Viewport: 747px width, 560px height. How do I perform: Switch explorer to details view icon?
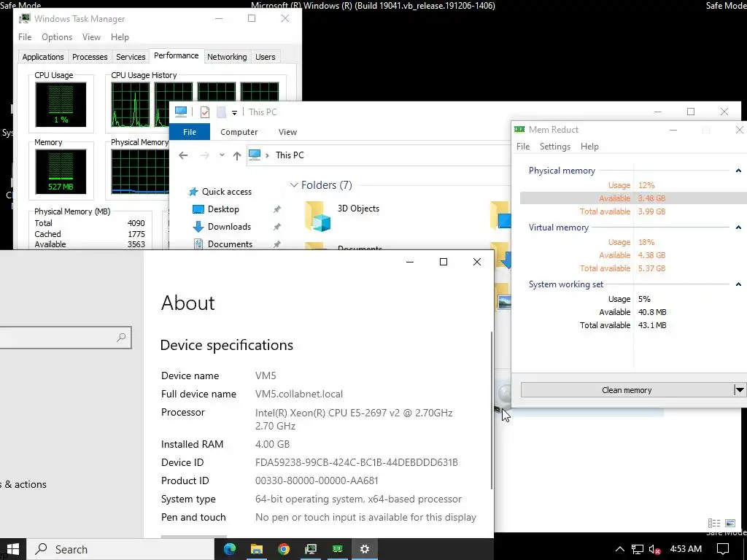[x=713, y=523]
